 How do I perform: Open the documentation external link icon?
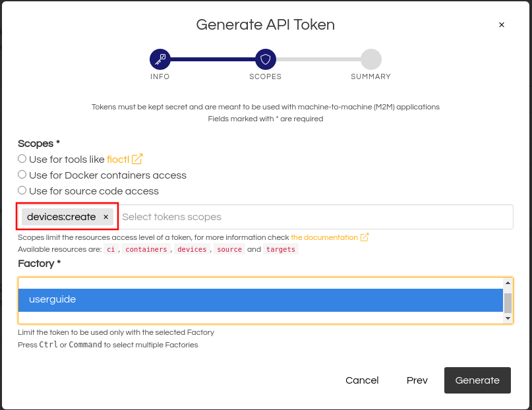click(x=365, y=237)
